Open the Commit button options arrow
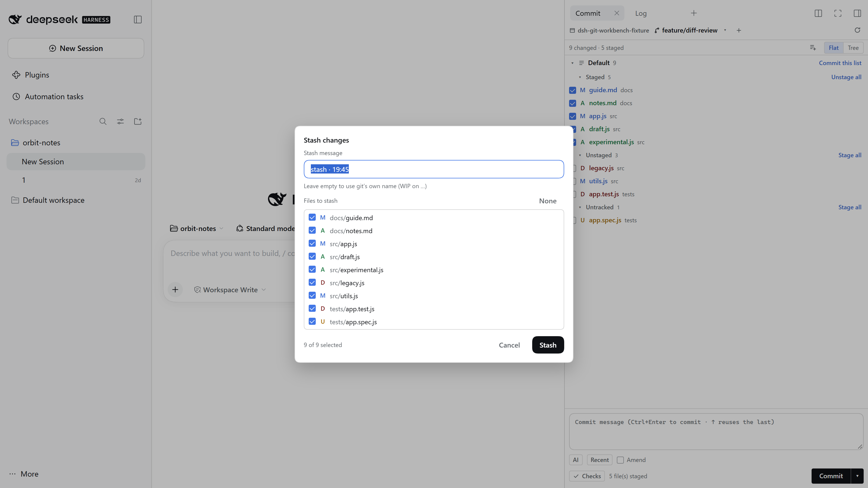 (x=857, y=476)
